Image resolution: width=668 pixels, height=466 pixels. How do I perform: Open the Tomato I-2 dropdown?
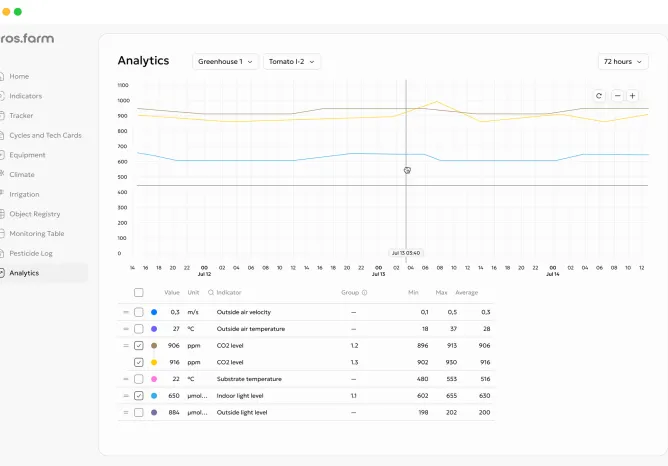(291, 61)
